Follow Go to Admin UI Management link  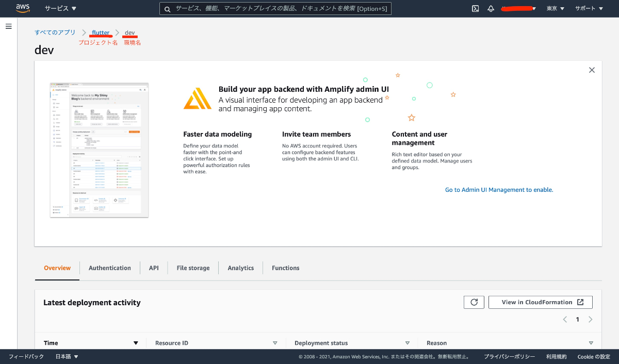[499, 190]
